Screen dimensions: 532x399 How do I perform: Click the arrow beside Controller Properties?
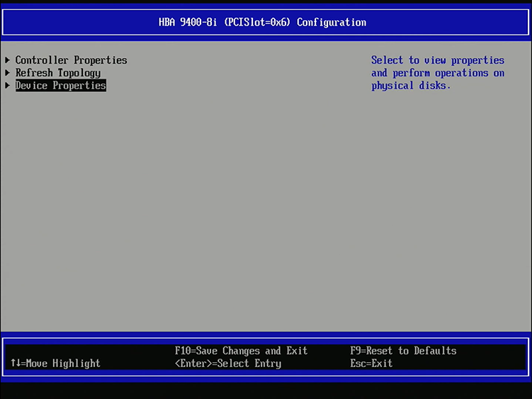pyautogui.click(x=8, y=60)
